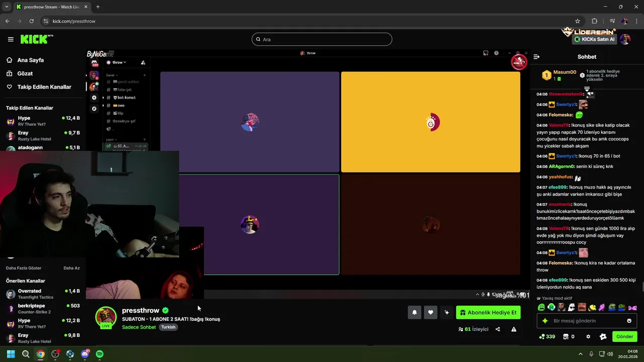Open the user profile avatar on Kick
This screenshot has width=644, height=362.
coord(625,39)
